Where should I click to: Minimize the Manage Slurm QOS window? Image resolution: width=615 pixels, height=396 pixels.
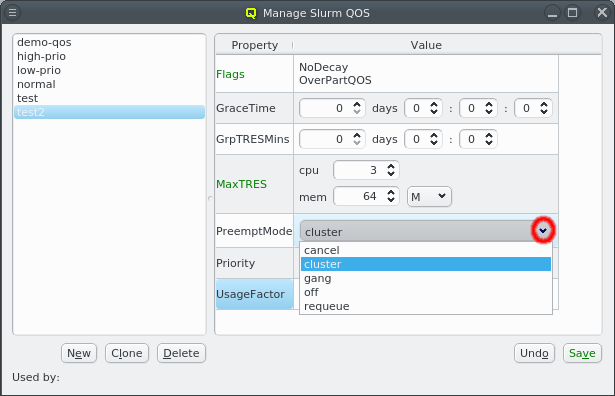552,13
